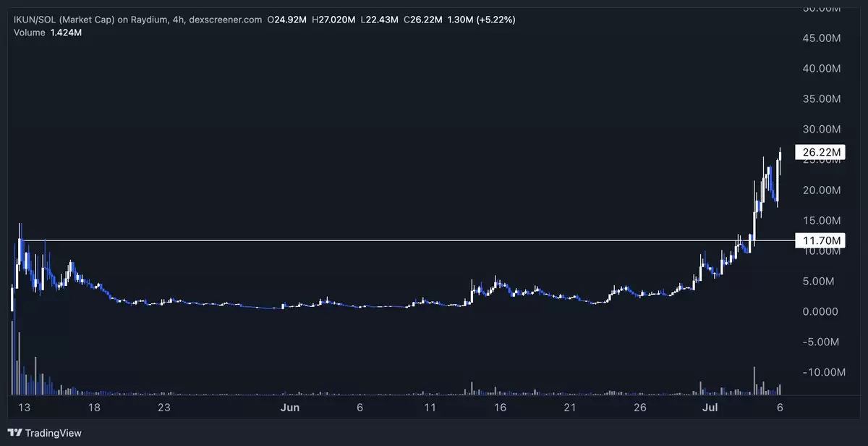Click the 21 date label on time axis
Image resolution: width=868 pixels, height=446 pixels.
point(570,408)
